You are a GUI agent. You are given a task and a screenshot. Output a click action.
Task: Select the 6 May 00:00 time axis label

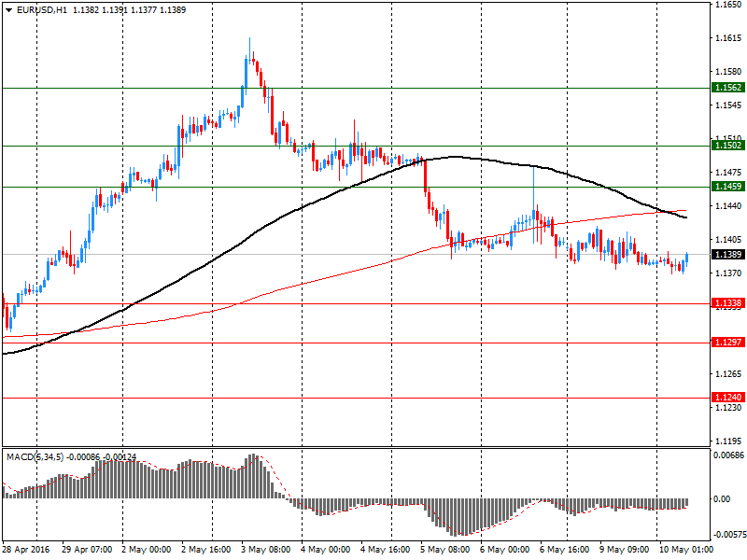[504, 550]
